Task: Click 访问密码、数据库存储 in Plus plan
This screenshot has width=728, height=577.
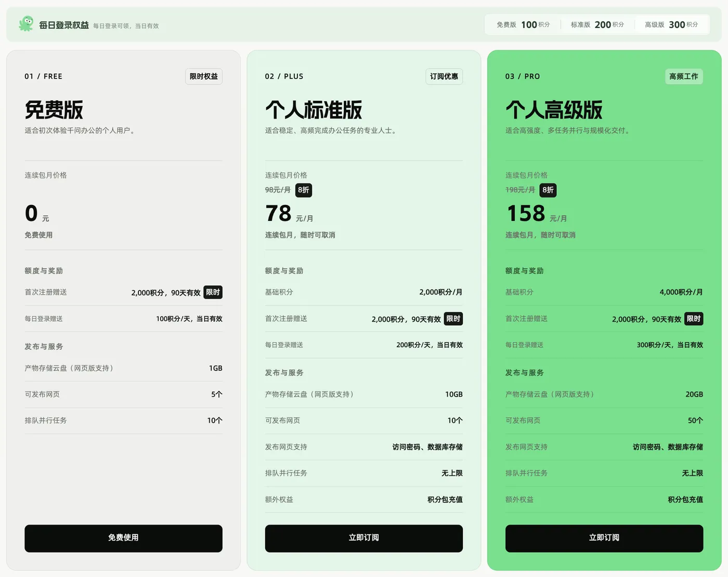Action: (427, 447)
